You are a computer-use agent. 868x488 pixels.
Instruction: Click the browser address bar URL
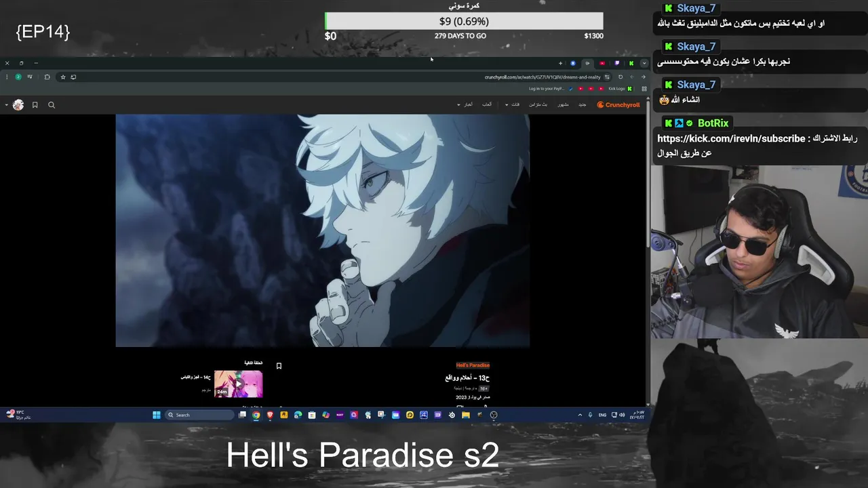(x=542, y=77)
